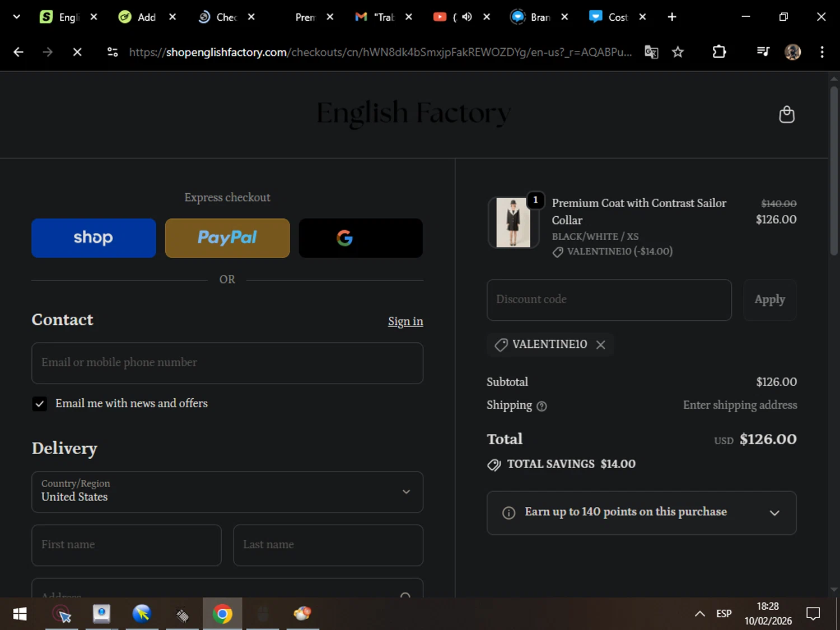
Task: Pay with PayPal express checkout
Action: pos(227,238)
